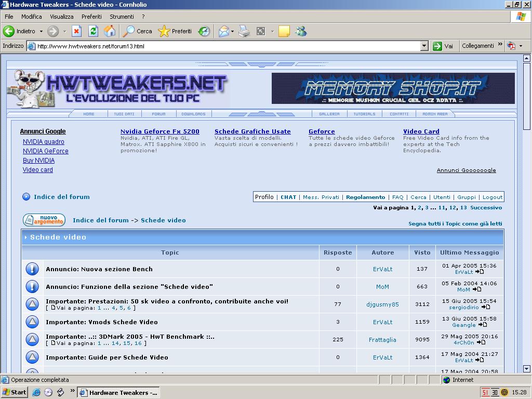Open author profile djgusmy85
This screenshot has height=399, width=532.
(382, 304)
